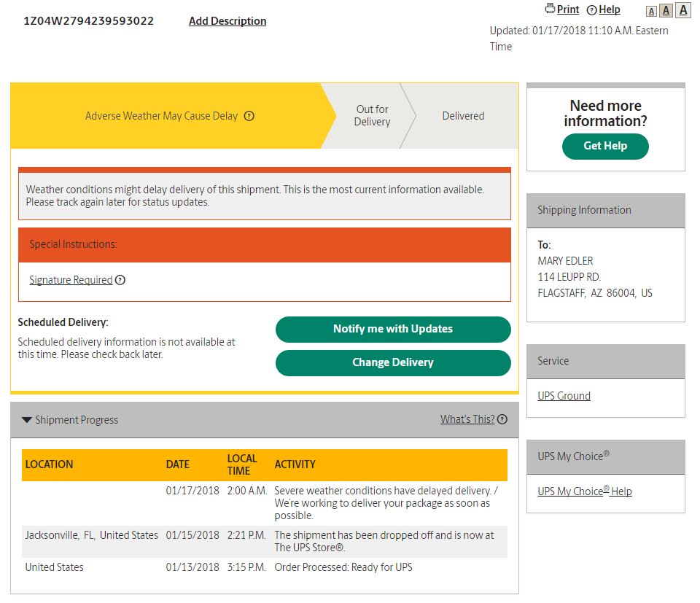Open the What's This? link
The height and width of the screenshot is (603, 700).
click(467, 419)
